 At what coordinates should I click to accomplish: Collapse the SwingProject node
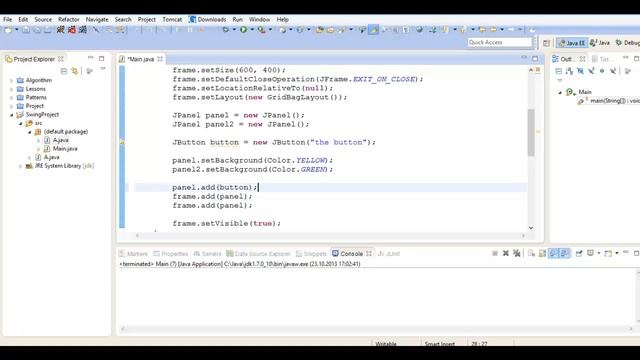pos(11,115)
